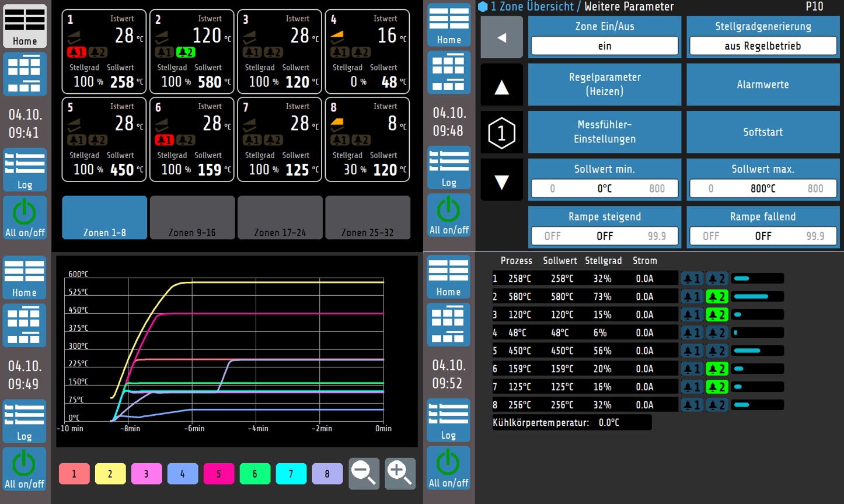
Task: Click green alarm 2 bell in table row 6
Action: click(717, 369)
